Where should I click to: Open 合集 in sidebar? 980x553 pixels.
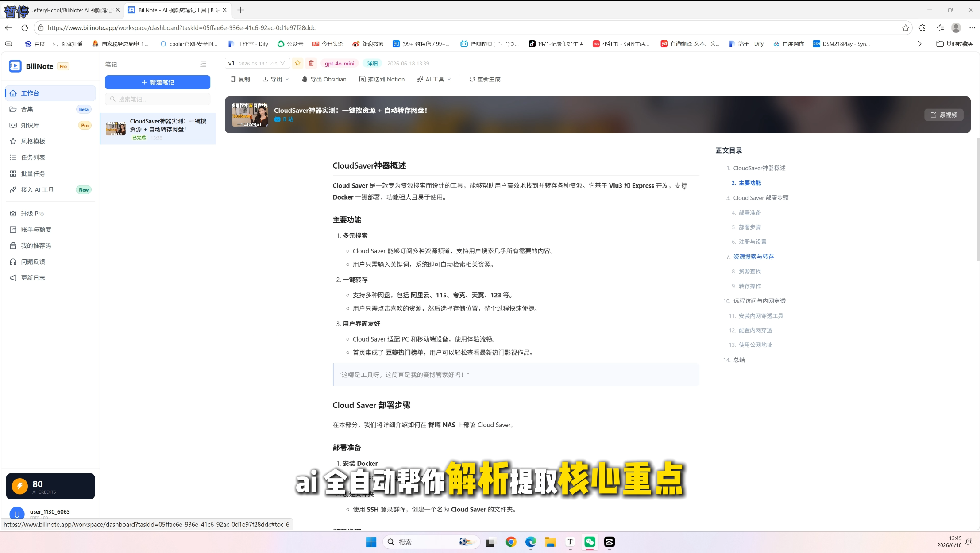(50, 109)
